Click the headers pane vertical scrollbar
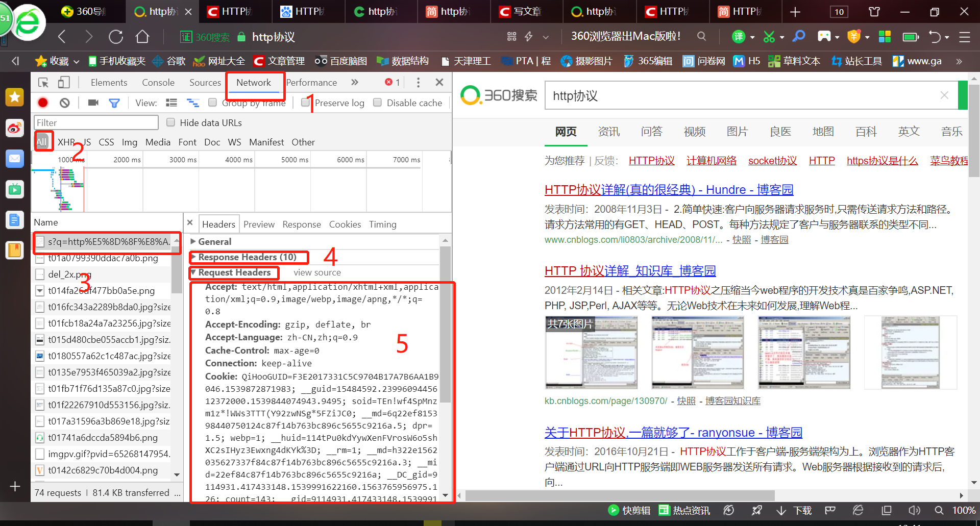Screen dimensions: 980x526 (x=445, y=324)
